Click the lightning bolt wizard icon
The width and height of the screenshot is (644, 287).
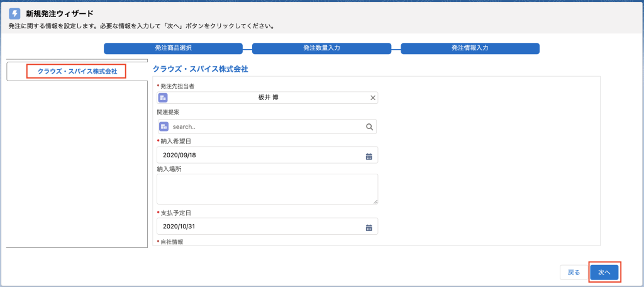(15, 14)
